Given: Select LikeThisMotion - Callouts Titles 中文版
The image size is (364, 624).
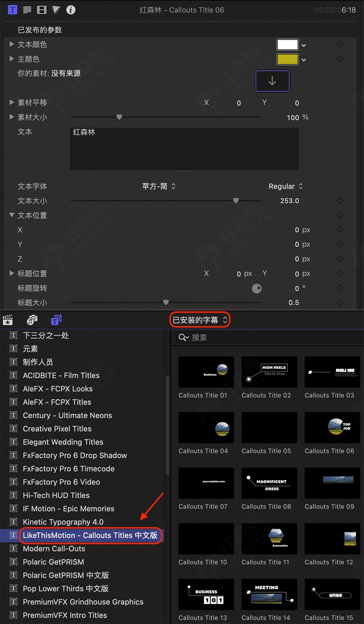Looking at the screenshot, I should (x=90, y=535).
